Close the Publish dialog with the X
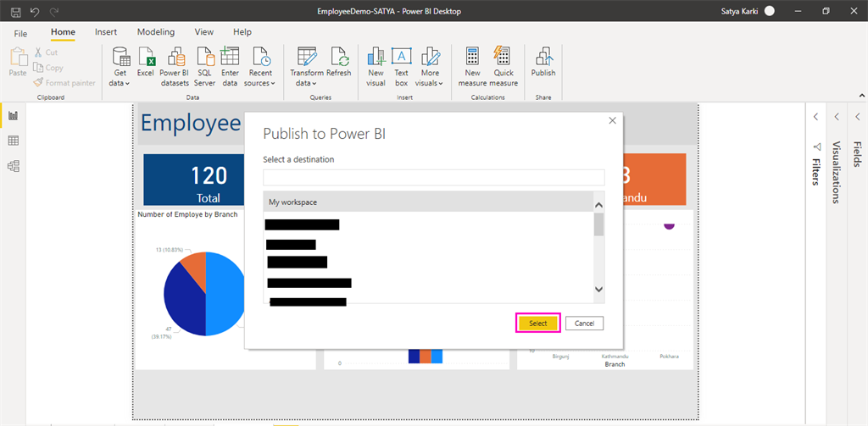868x426 pixels. click(612, 120)
